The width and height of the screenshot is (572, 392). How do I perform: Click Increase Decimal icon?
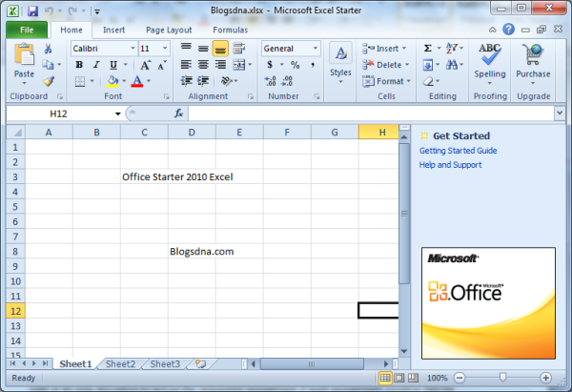(271, 81)
